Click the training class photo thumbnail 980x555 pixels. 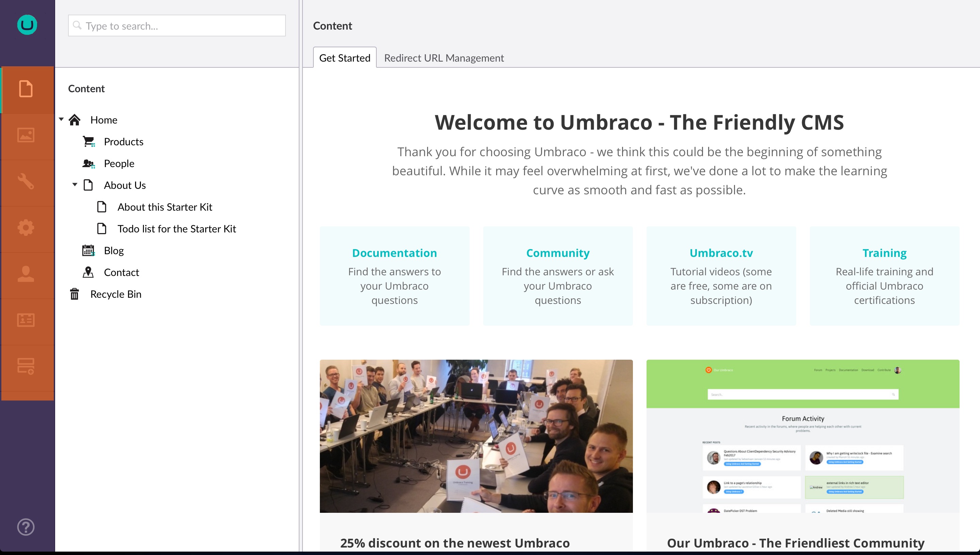[x=476, y=436]
